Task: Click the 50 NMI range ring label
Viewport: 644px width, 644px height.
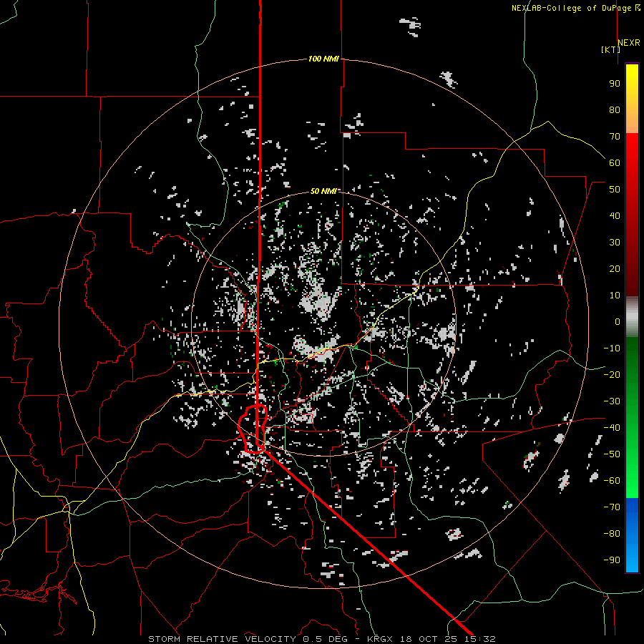Action: pos(323,191)
